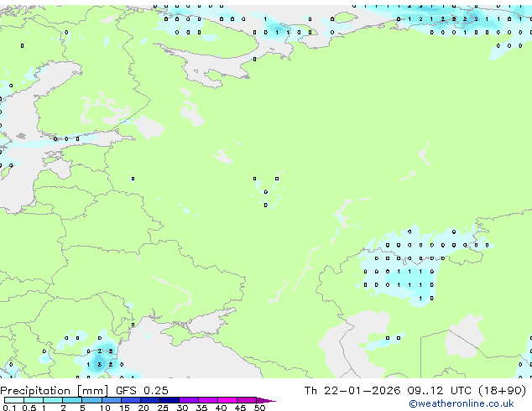
Task: Click the '25' legend scale label
Action: click(163, 408)
